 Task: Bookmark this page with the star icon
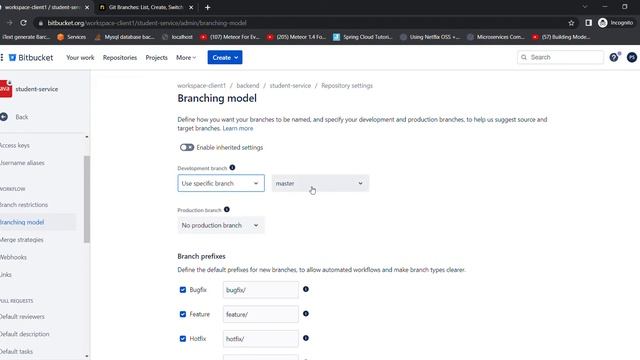[571, 23]
